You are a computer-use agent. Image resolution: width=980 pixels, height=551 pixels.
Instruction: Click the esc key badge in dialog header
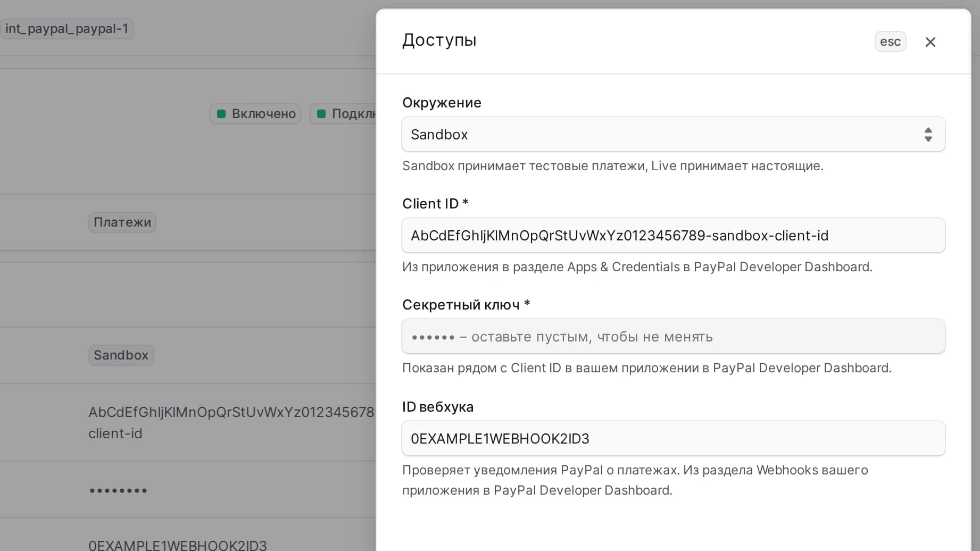click(x=890, y=41)
